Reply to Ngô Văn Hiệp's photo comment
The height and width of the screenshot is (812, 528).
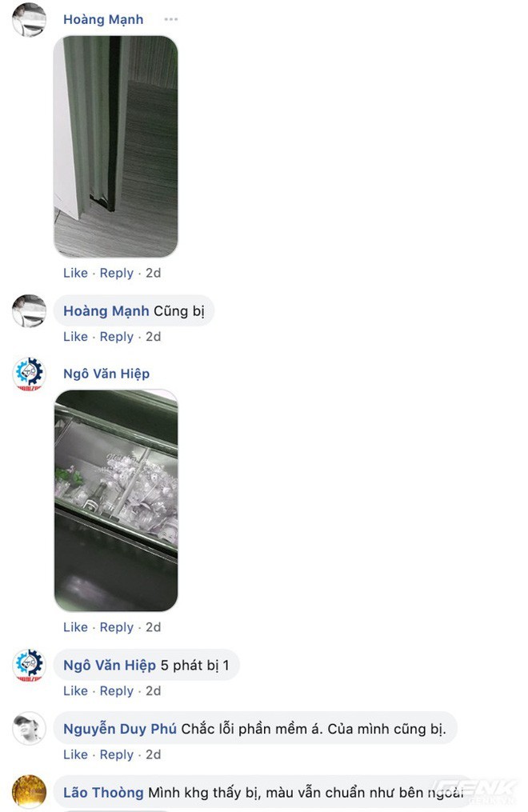tap(117, 627)
